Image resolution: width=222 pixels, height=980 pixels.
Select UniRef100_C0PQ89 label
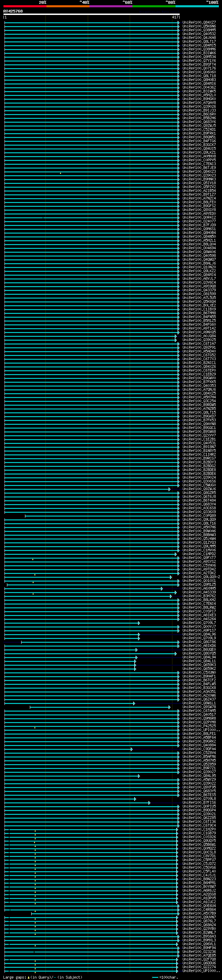[199, 516]
